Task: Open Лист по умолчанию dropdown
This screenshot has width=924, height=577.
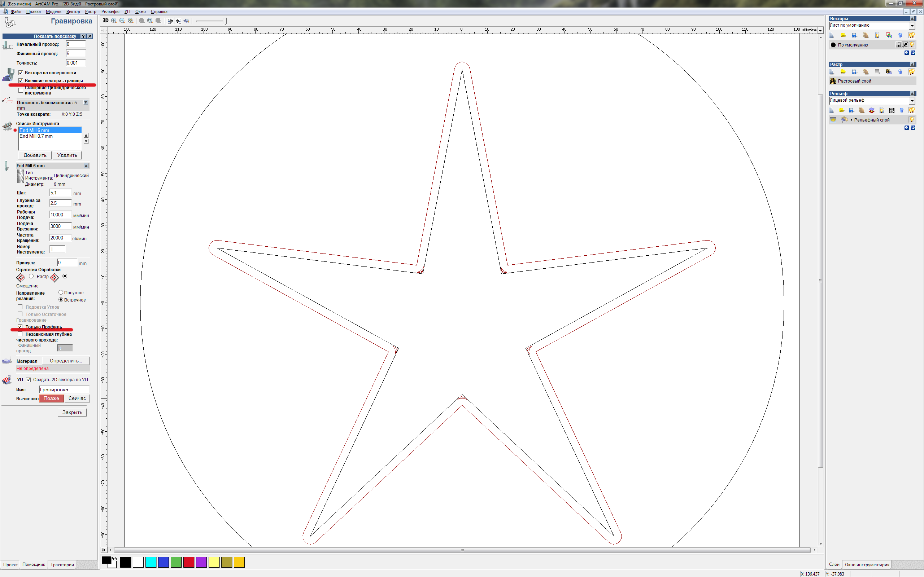Action: pyautogui.click(x=912, y=26)
